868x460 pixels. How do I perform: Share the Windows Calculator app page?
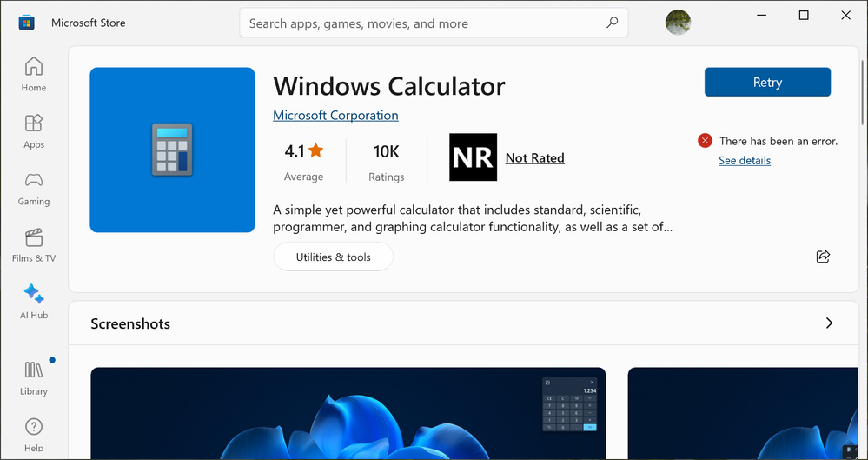[x=823, y=256]
